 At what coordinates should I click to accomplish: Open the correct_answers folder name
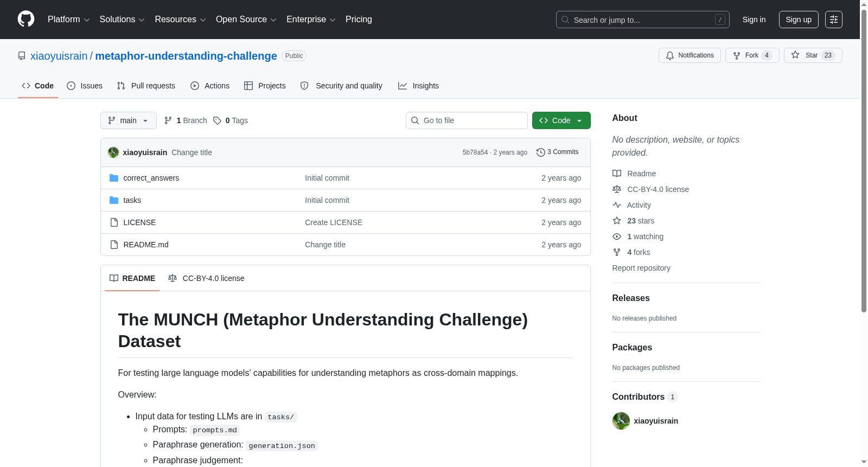pyautogui.click(x=151, y=178)
